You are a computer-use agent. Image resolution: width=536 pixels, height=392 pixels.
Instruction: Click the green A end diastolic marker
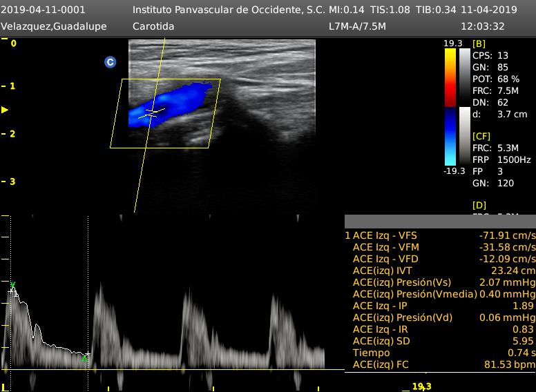(84, 359)
